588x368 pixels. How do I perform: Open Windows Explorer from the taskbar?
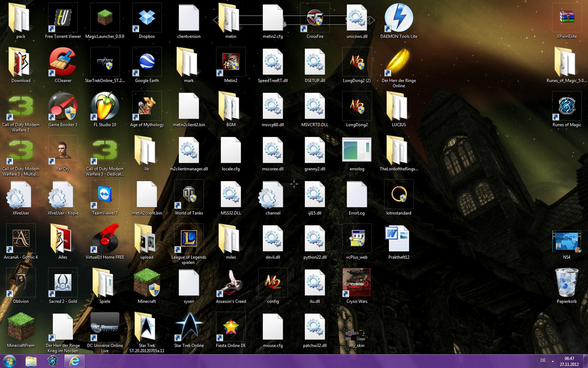tap(31, 361)
